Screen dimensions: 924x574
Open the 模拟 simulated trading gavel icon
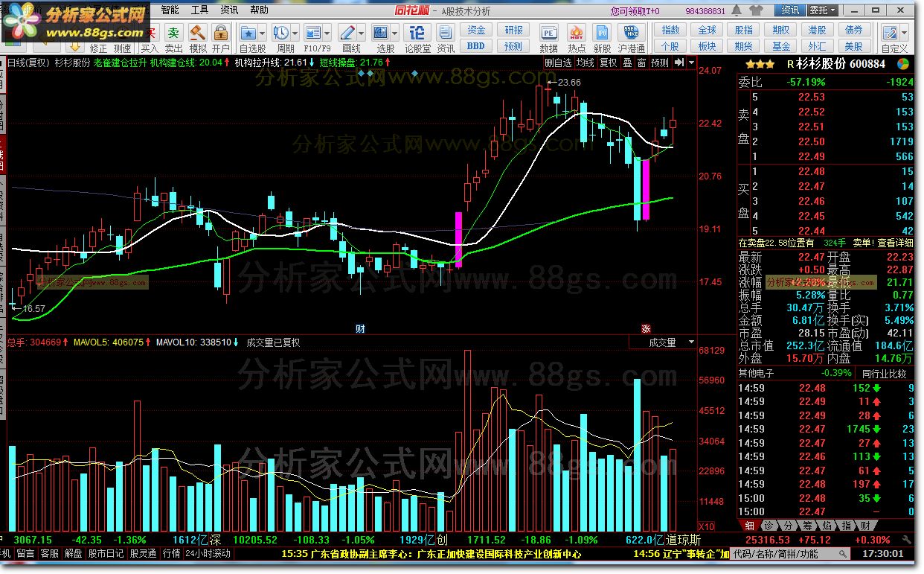click(197, 34)
